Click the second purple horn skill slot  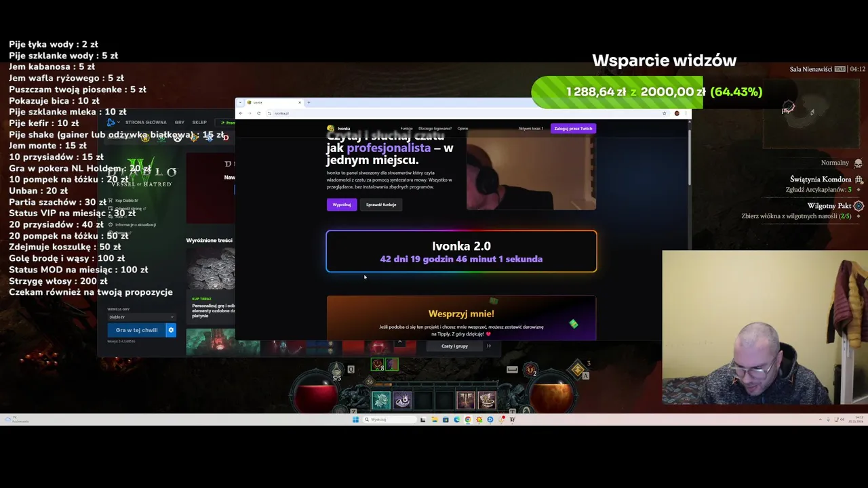coord(402,401)
